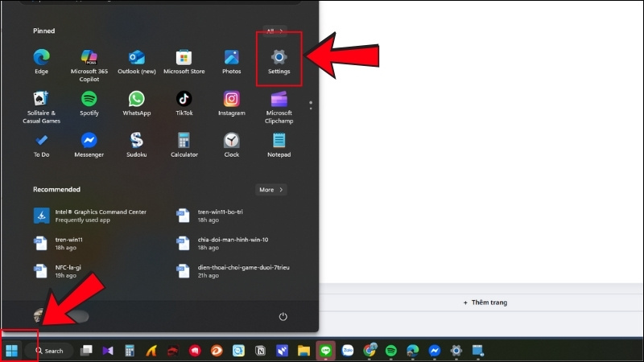Open recent file tren-win11
This screenshot has height=362, width=644.
coord(58,244)
